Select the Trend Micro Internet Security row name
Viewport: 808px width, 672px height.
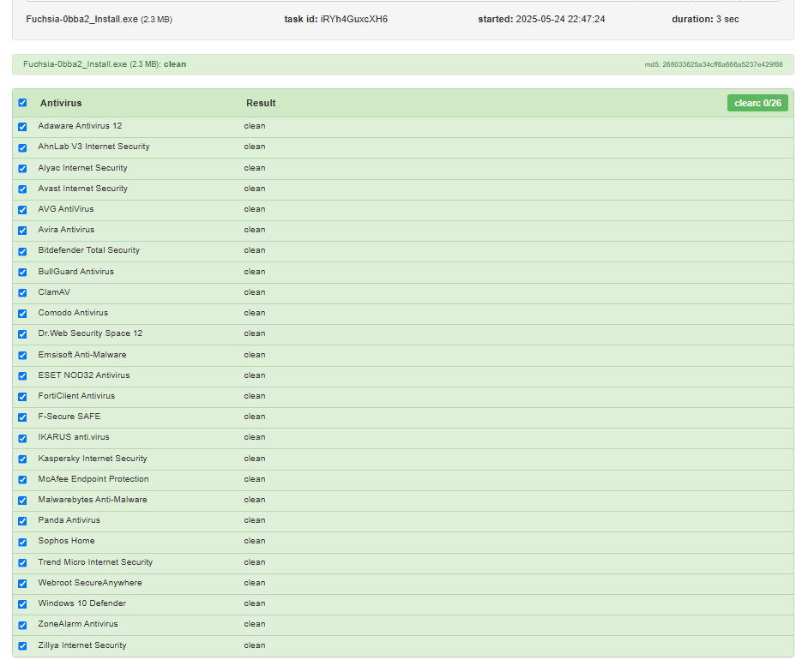95,562
